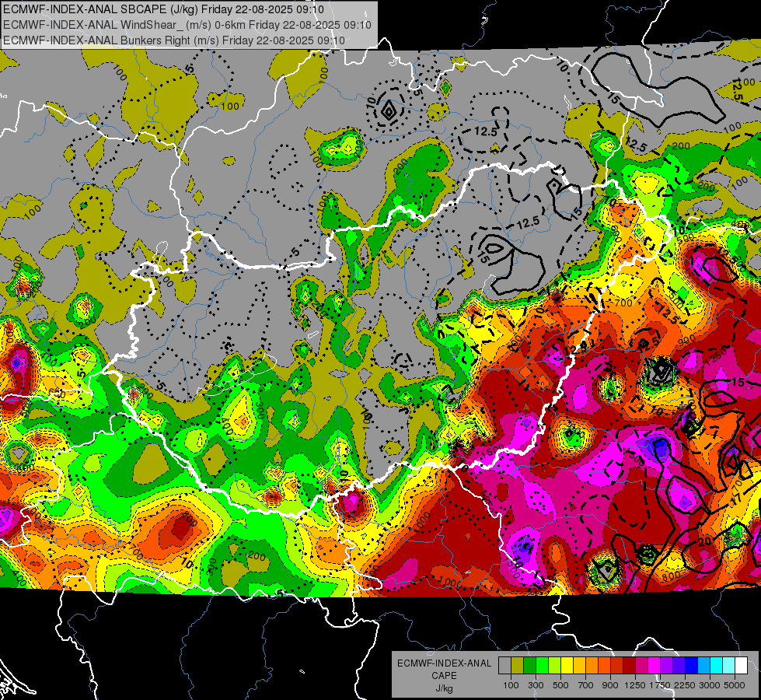Pick the olive swatch in the CAPE legend

coord(518,666)
